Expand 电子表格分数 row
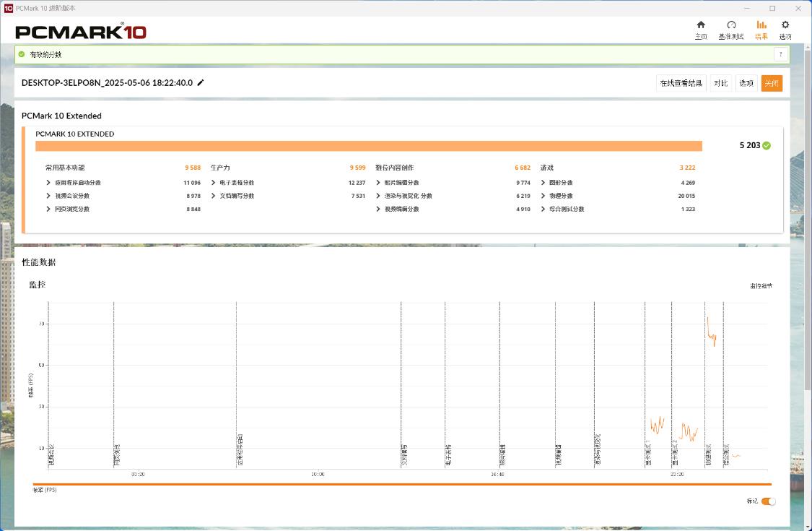Screen dimensions: 812x531 click(214, 183)
